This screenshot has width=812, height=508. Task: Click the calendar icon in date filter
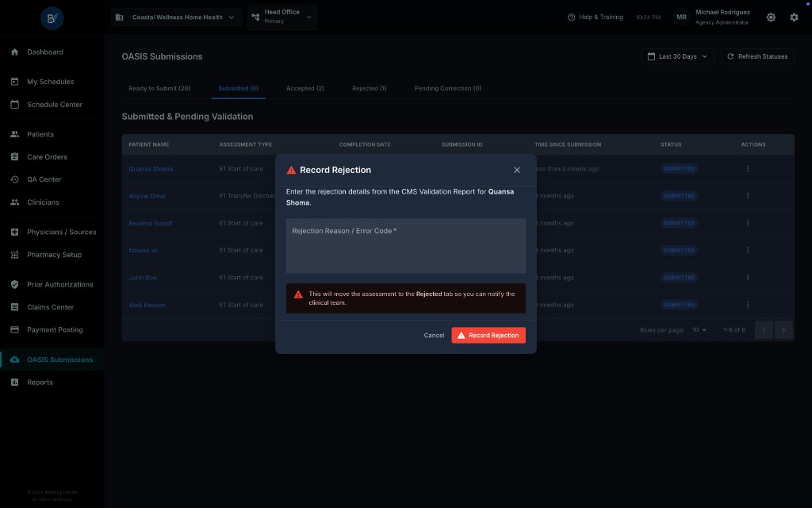(x=651, y=56)
